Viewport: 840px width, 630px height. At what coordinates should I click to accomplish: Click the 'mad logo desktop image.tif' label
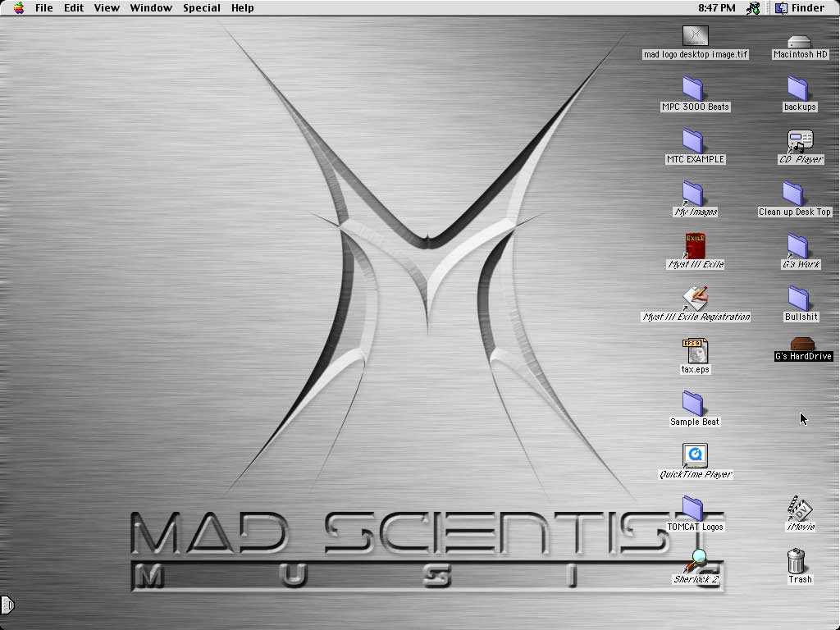pyautogui.click(x=696, y=54)
